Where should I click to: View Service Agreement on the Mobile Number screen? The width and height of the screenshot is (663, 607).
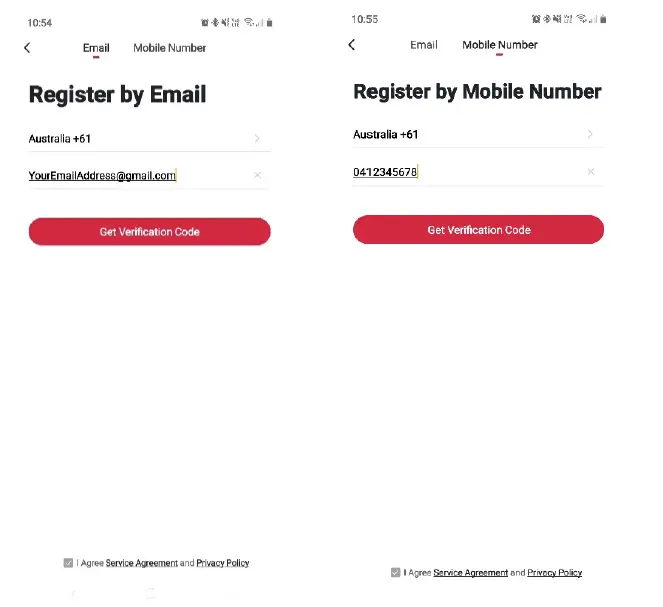470,573
